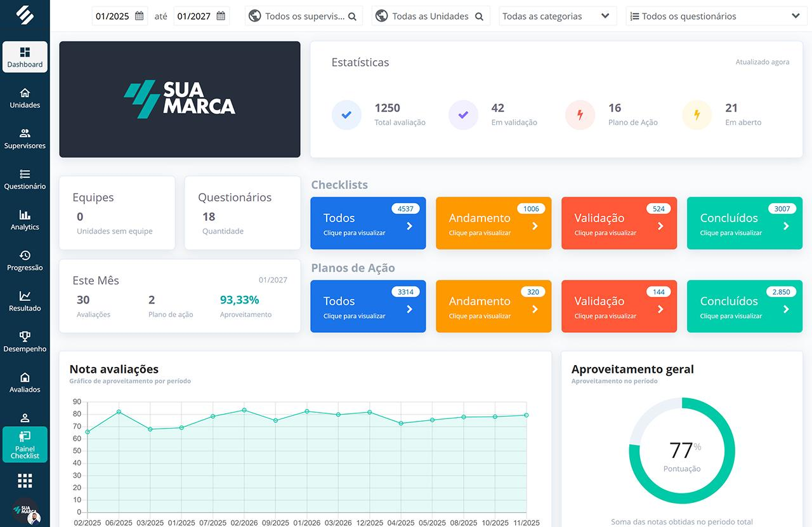812x527 pixels.
Task: Open the start date calendar picker
Action: (x=140, y=16)
